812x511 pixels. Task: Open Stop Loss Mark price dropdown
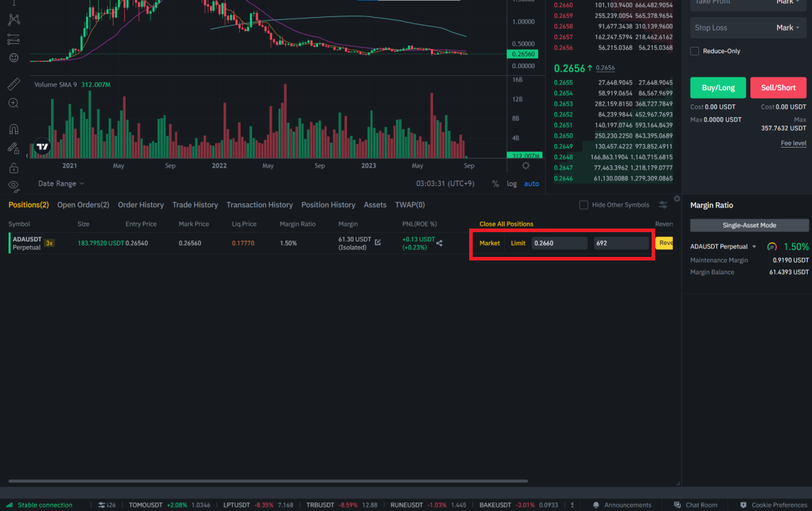(x=788, y=28)
